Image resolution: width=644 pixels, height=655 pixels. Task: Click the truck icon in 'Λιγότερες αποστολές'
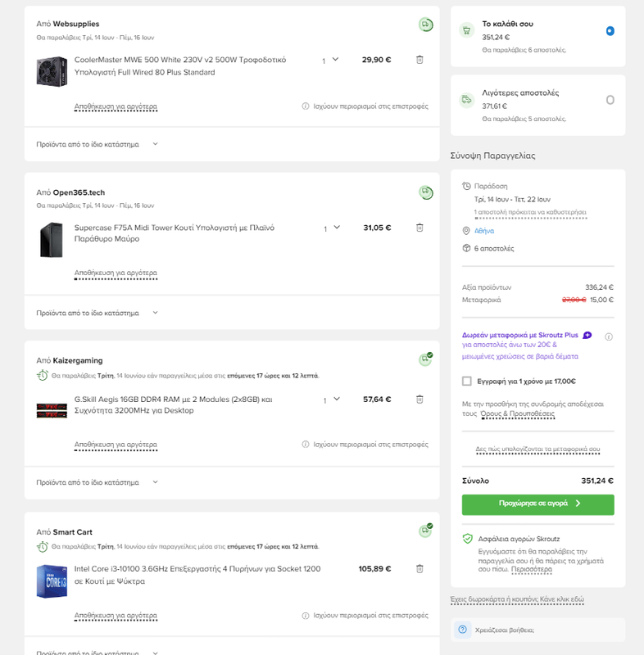[466, 100]
